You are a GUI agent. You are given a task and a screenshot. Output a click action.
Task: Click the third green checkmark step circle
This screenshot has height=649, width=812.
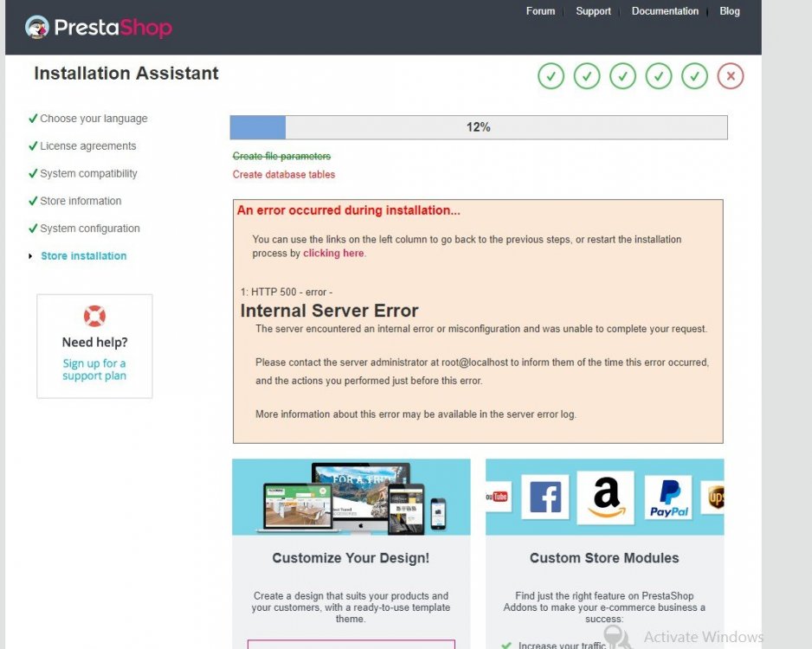pyautogui.click(x=622, y=76)
